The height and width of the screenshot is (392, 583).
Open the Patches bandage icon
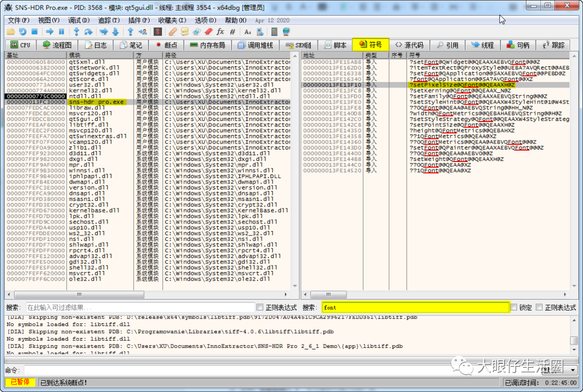tap(173, 32)
